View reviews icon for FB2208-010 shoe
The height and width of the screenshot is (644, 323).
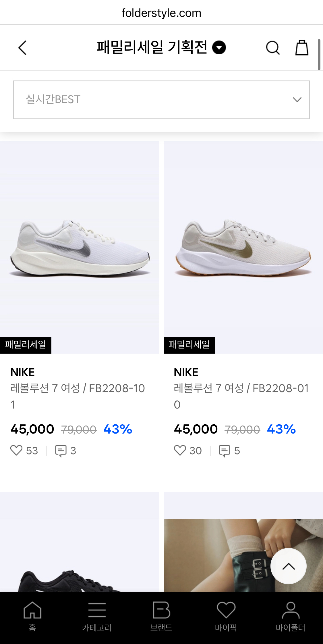[224, 451]
